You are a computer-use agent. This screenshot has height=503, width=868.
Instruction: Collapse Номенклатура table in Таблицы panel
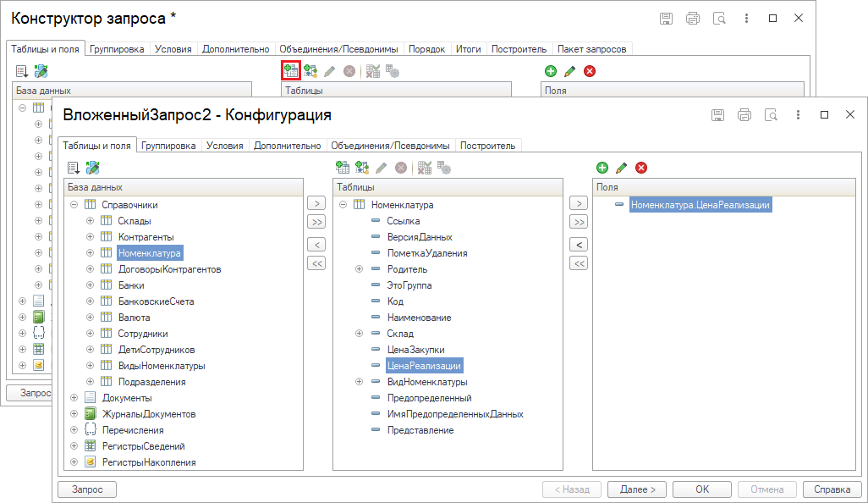(343, 204)
